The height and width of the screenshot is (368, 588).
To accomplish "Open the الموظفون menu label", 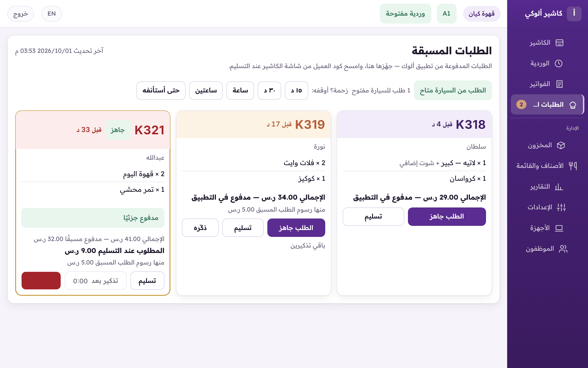I will 540,249.
